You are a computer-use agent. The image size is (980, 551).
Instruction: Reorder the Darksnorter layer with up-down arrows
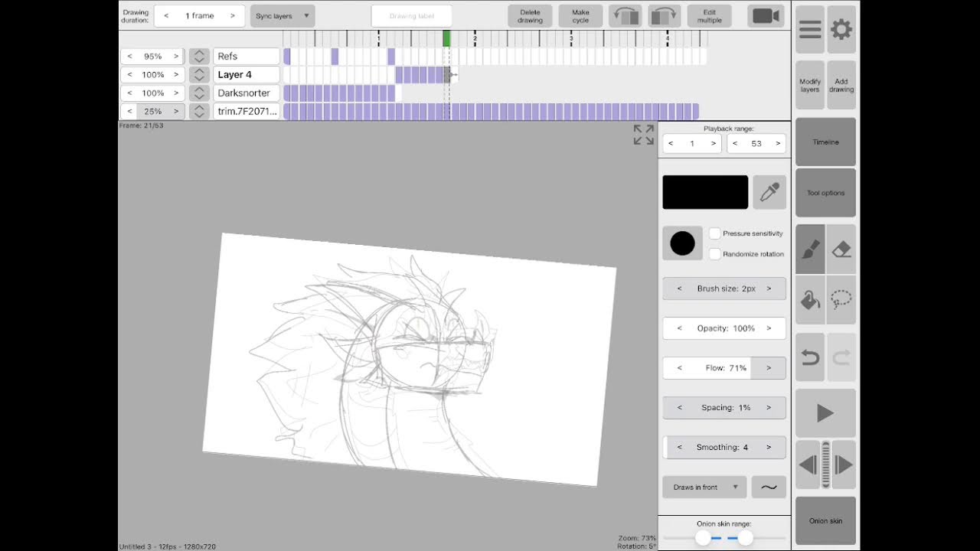coord(199,93)
